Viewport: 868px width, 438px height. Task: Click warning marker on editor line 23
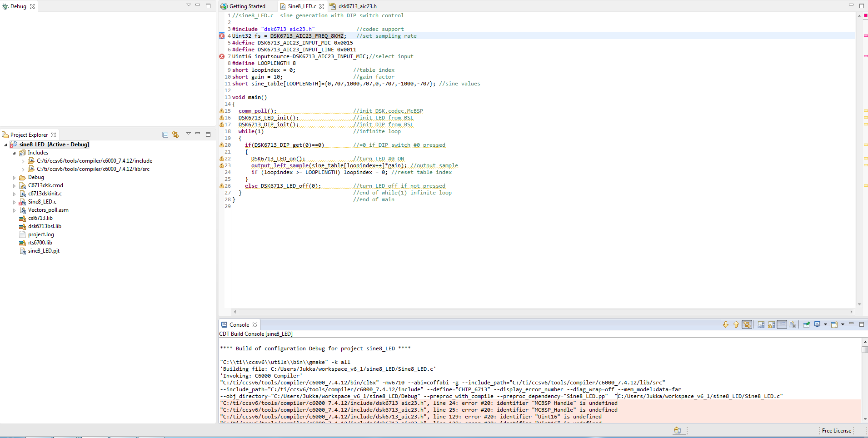click(x=222, y=165)
